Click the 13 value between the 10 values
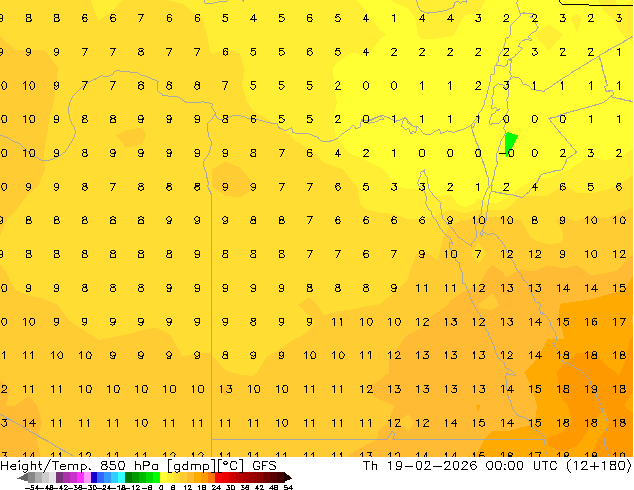The width and height of the screenshot is (634, 490). pyautogui.click(x=225, y=389)
